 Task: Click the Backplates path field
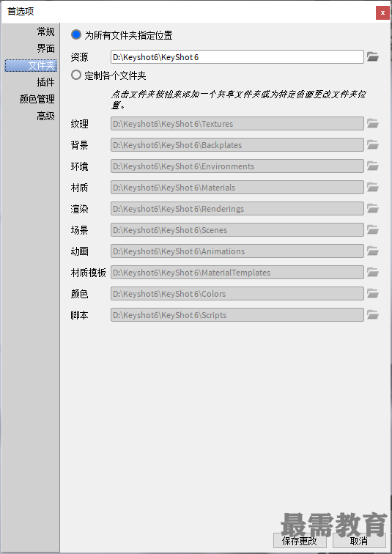237,145
